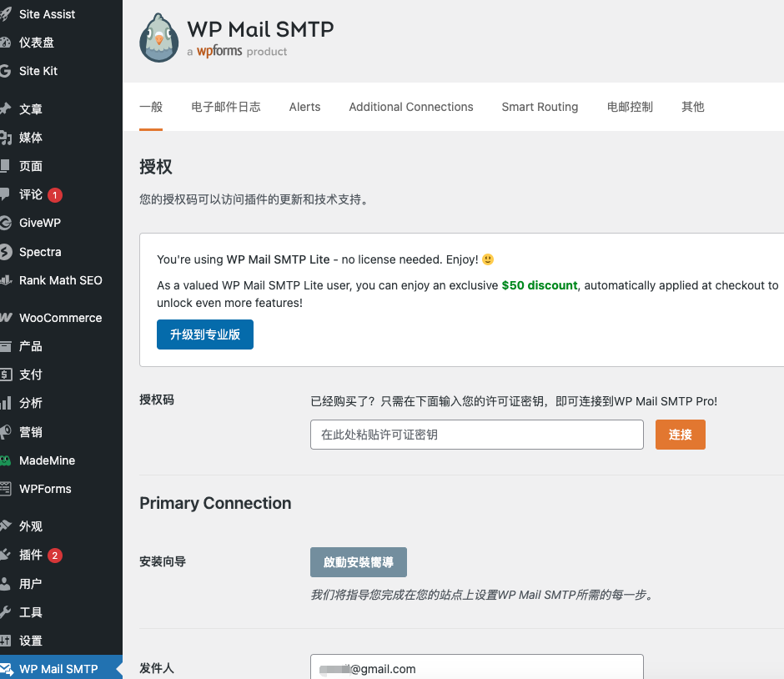Click the MadeMine icon in sidebar

click(x=5, y=460)
